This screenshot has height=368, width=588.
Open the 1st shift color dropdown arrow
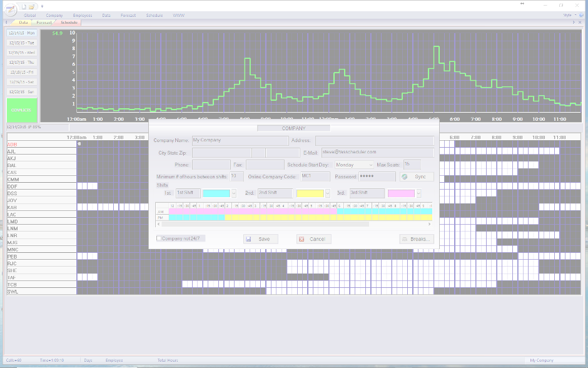pyautogui.click(x=234, y=193)
